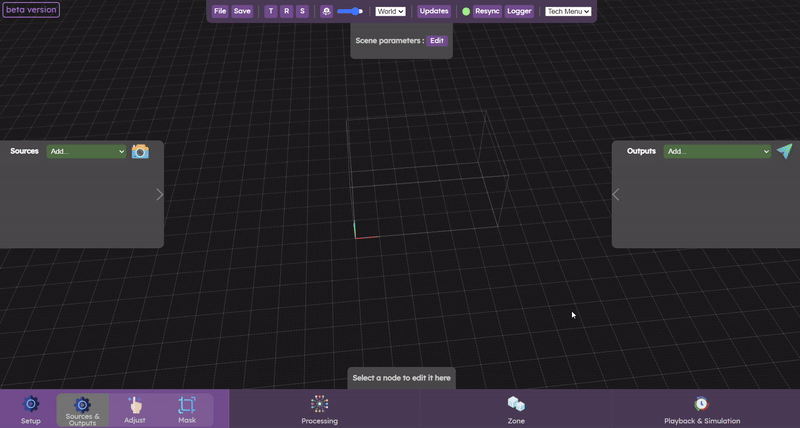Open the Setup section
The height and width of the screenshot is (428, 800).
pos(31,410)
